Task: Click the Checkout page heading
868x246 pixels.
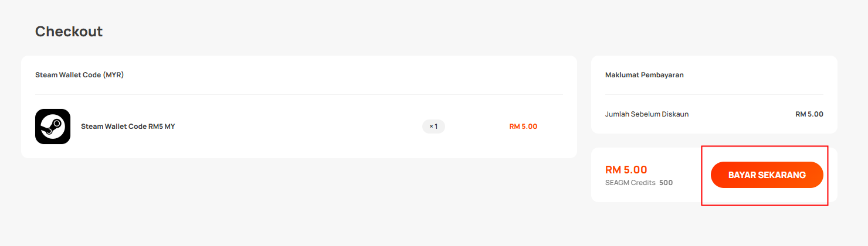Action: [69, 32]
